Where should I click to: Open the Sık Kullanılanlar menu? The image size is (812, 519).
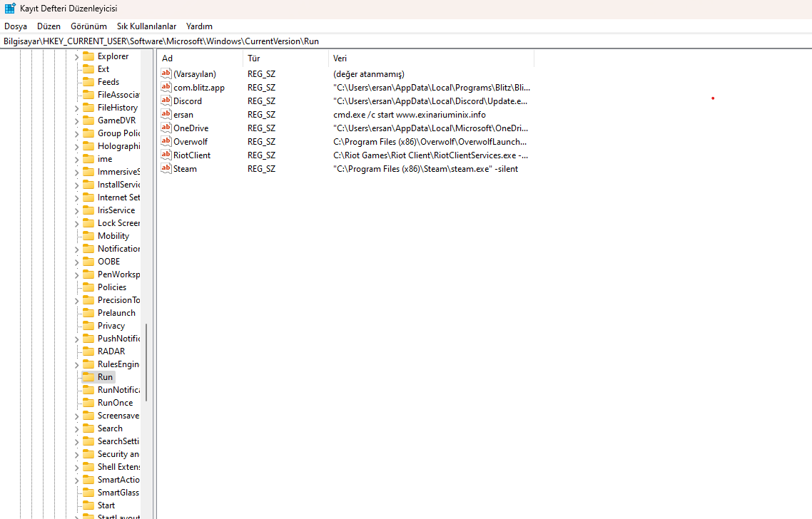pos(146,26)
